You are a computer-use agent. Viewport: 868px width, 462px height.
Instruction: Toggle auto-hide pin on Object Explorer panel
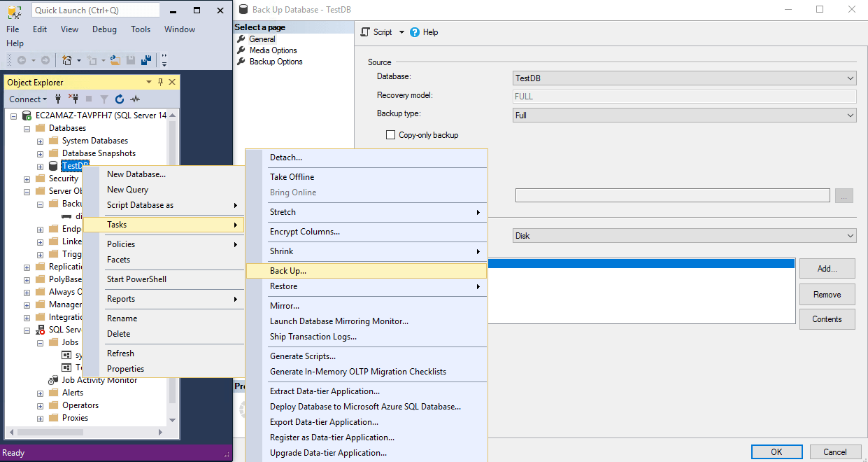(x=159, y=82)
